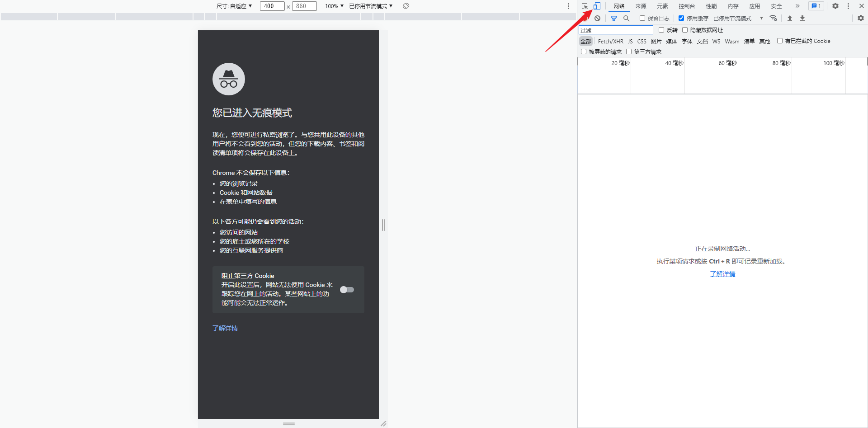This screenshot has width=868, height=428.
Task: Check 有已拦截的 Cookie checkbox
Action: coord(779,41)
